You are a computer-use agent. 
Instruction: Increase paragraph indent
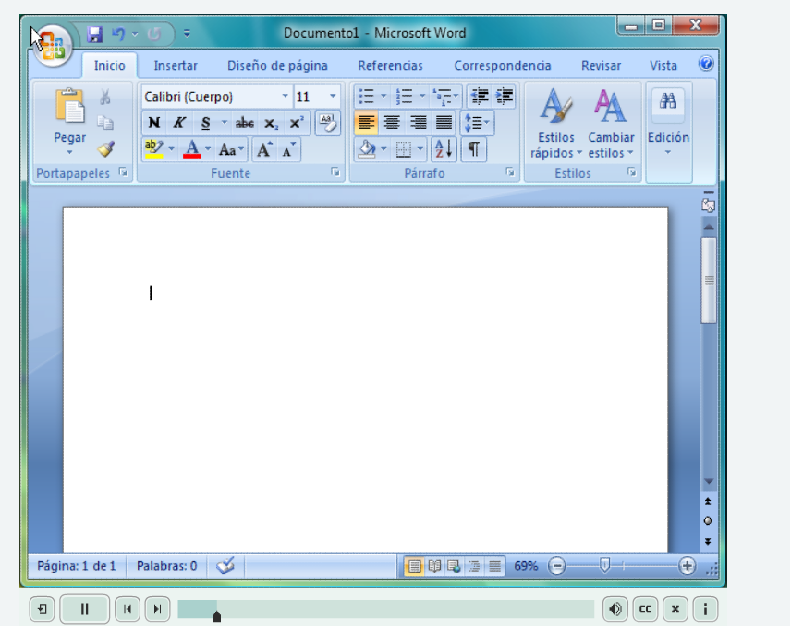[504, 96]
